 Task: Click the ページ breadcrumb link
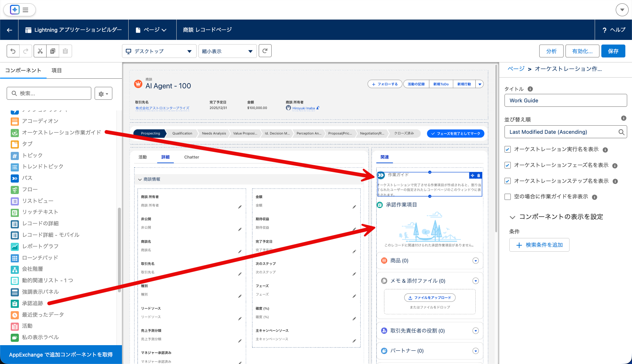516,69
